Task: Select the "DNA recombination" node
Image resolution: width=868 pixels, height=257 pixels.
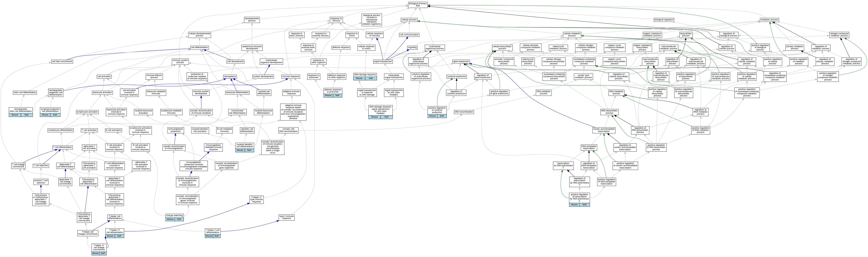Action: [464, 112]
